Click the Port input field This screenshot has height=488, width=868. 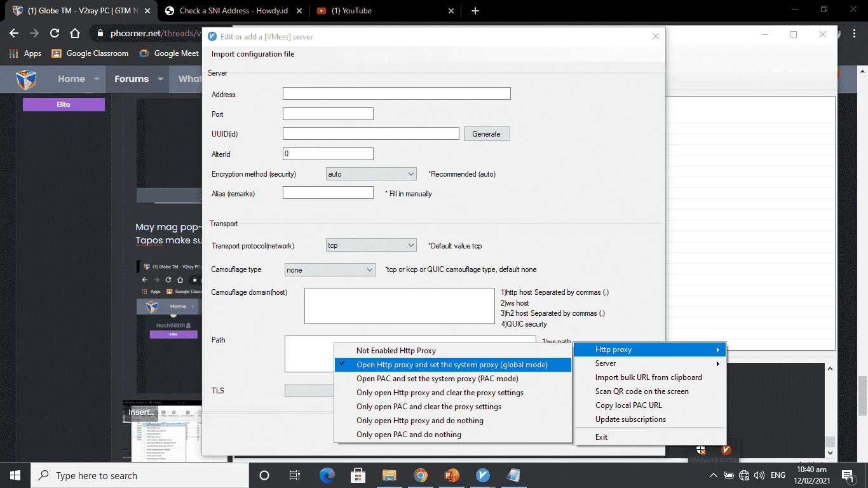tap(328, 114)
